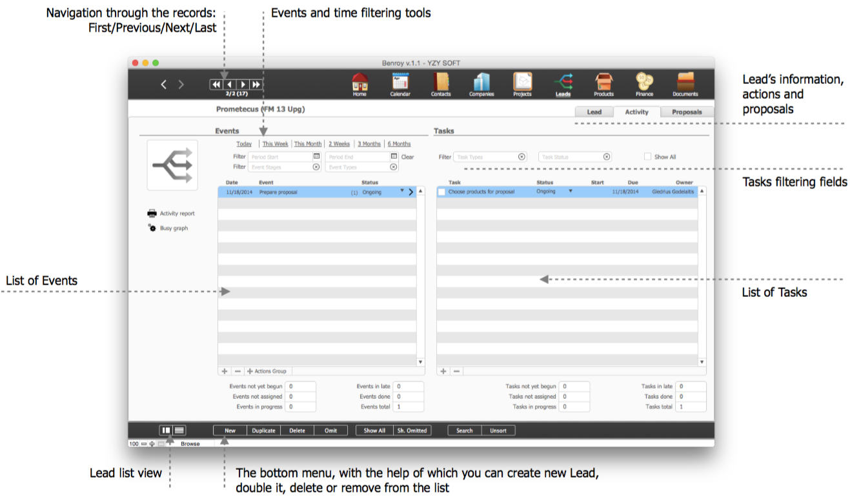Open the Calendar module icon

click(x=400, y=82)
